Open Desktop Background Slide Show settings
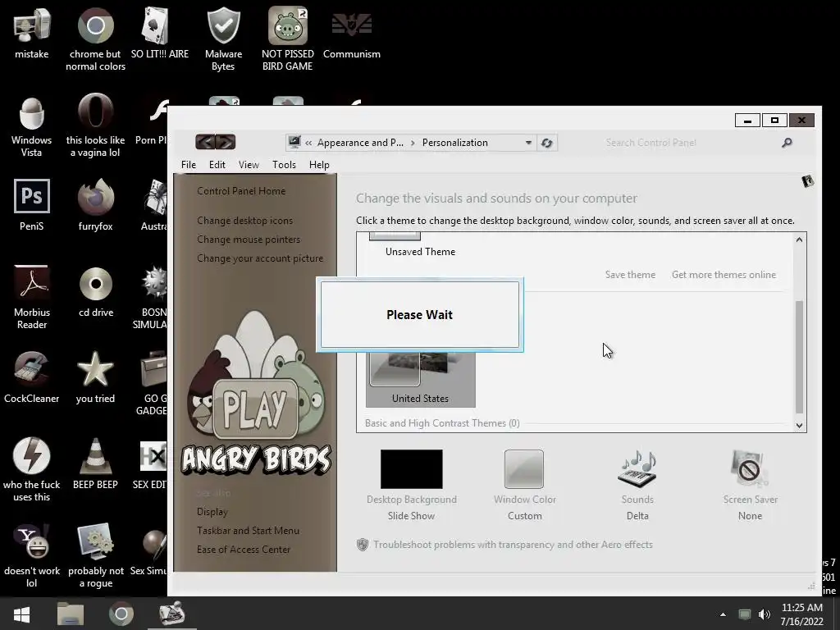 point(412,486)
